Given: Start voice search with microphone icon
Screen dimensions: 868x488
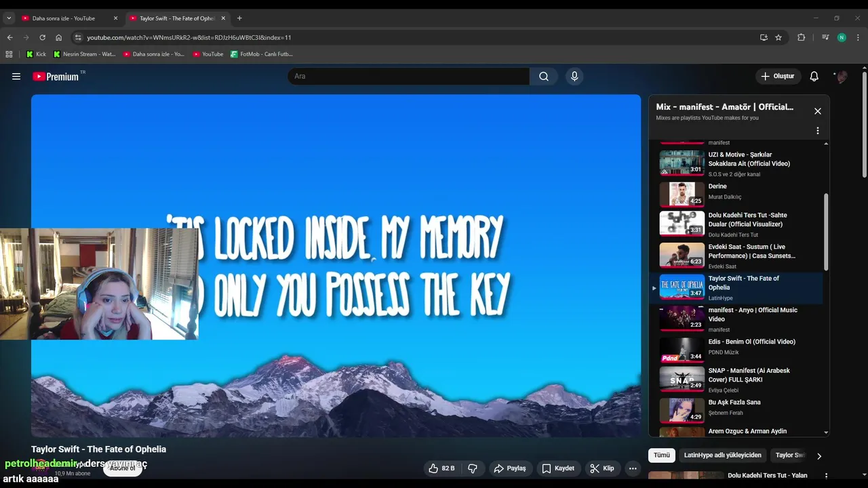Looking at the screenshot, I should coord(574,77).
